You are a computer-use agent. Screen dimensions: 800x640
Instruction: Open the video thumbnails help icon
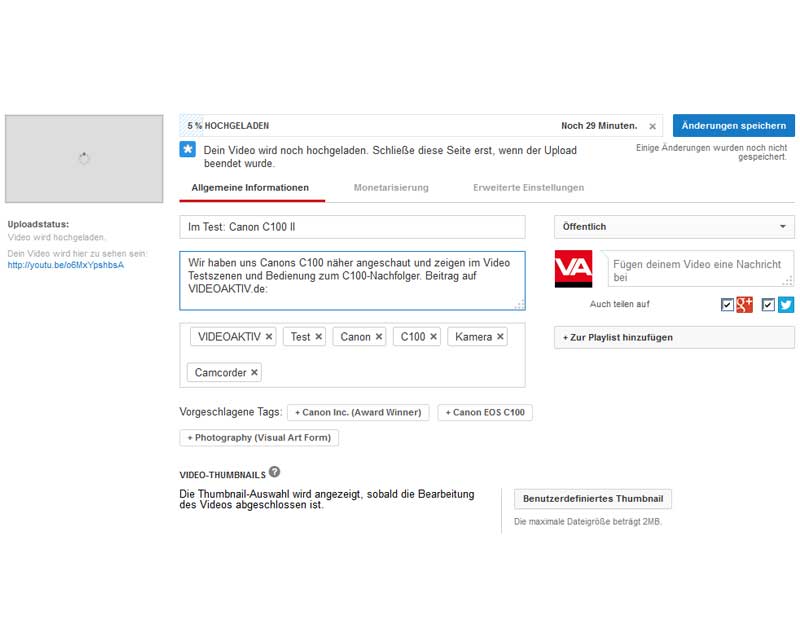pos(274,472)
